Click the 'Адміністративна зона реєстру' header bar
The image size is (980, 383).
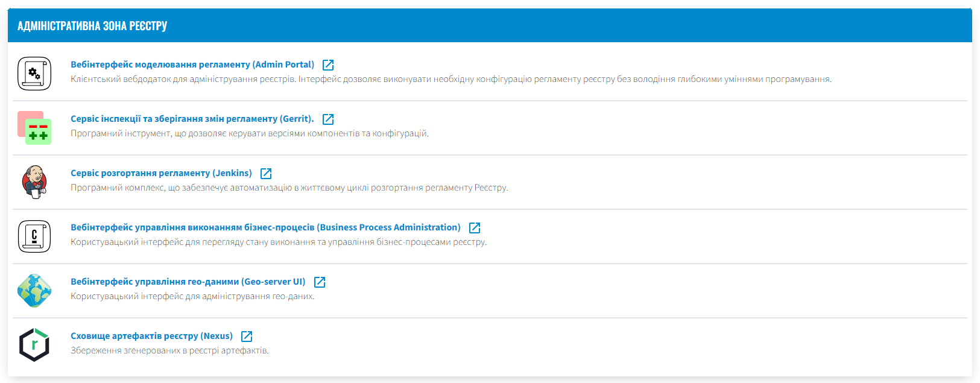(x=490, y=25)
